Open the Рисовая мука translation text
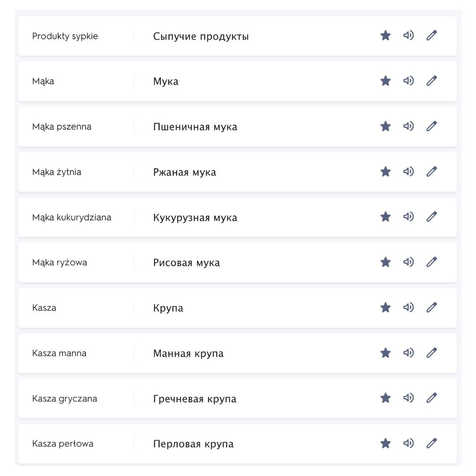Viewport: 476px width, 476px height. 186,263
